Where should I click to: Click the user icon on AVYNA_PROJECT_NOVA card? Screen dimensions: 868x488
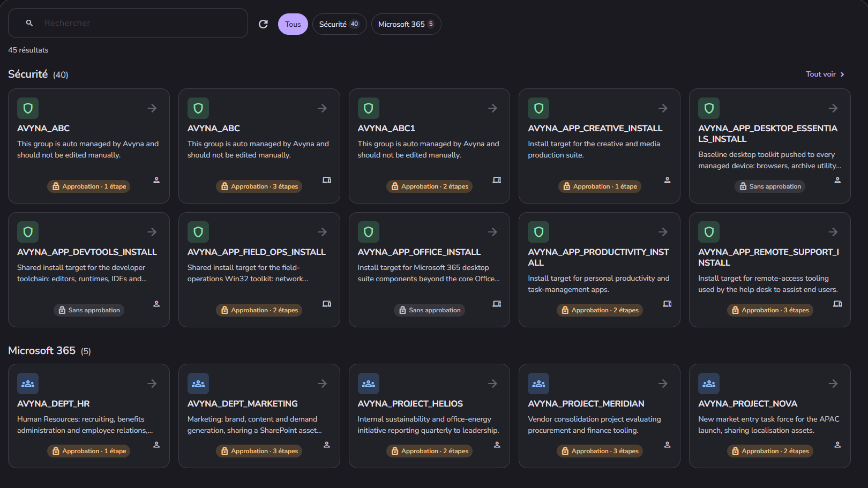tap(837, 445)
